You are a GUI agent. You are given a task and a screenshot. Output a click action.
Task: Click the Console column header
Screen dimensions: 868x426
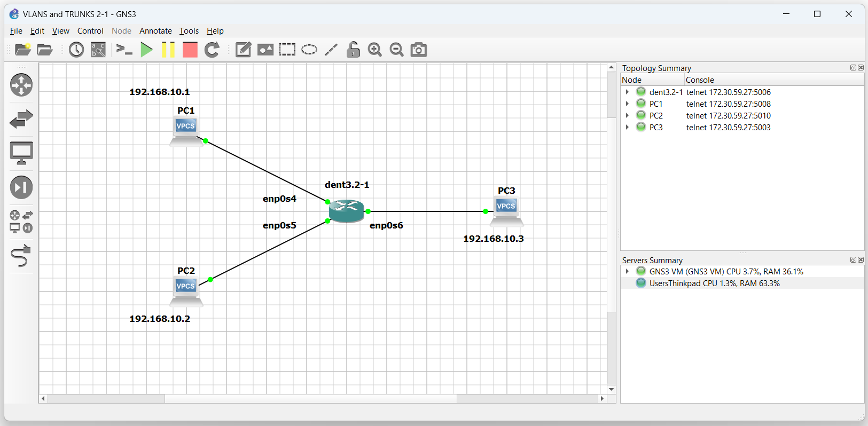coord(775,80)
